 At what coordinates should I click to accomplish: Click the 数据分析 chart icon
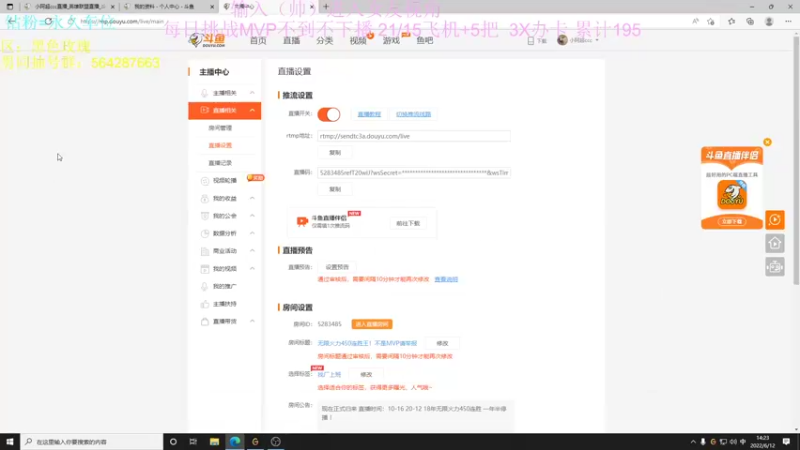[205, 233]
